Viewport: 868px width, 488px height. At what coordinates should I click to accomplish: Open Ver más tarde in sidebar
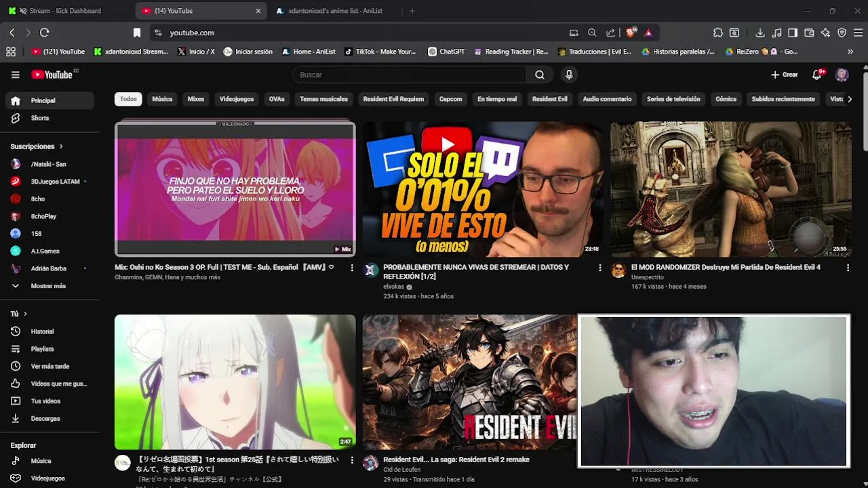tap(50, 366)
